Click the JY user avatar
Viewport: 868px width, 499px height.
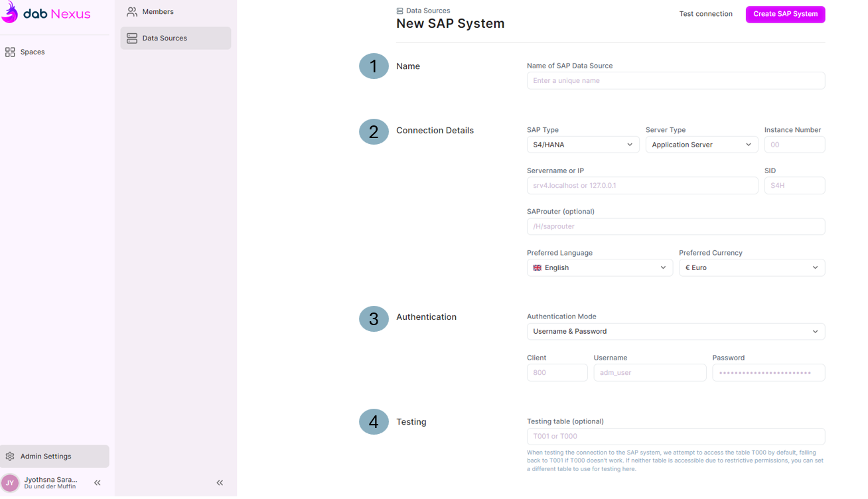tap(10, 483)
